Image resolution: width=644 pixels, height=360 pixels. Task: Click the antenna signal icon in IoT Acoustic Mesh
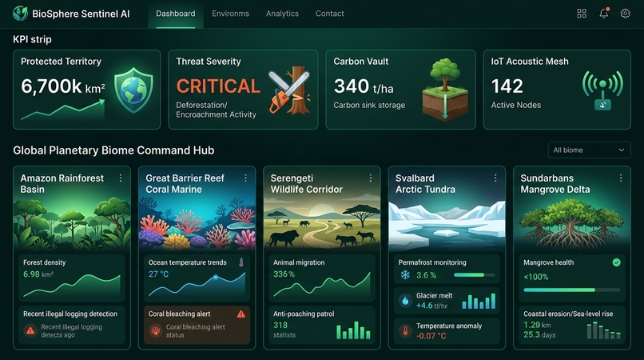pyautogui.click(x=602, y=90)
